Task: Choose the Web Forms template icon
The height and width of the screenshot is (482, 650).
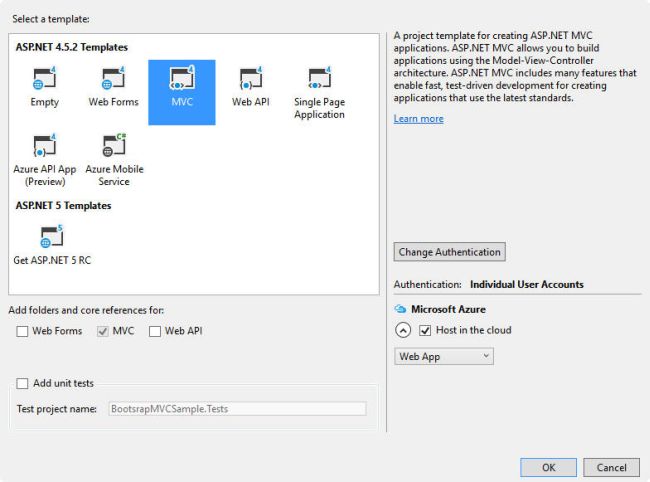Action: (x=113, y=78)
